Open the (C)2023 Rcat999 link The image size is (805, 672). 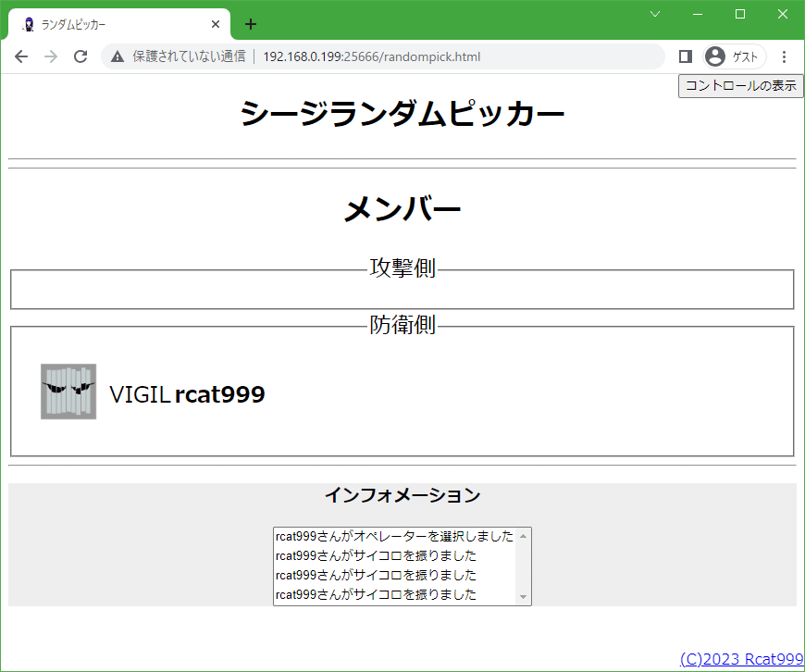(740, 659)
